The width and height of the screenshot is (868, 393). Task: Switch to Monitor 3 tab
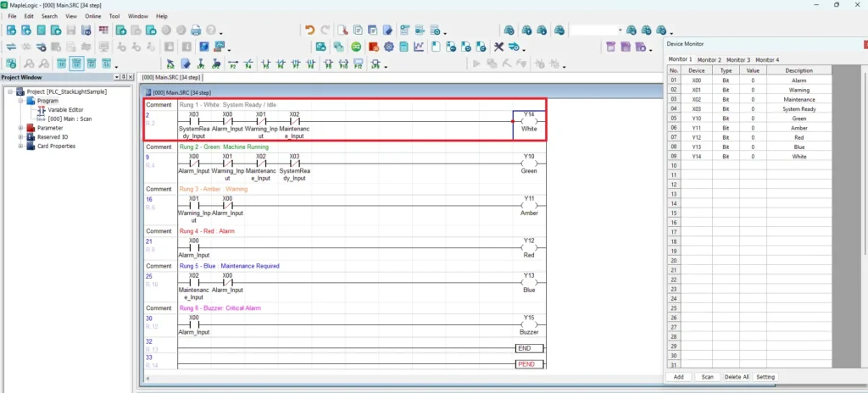click(x=738, y=59)
